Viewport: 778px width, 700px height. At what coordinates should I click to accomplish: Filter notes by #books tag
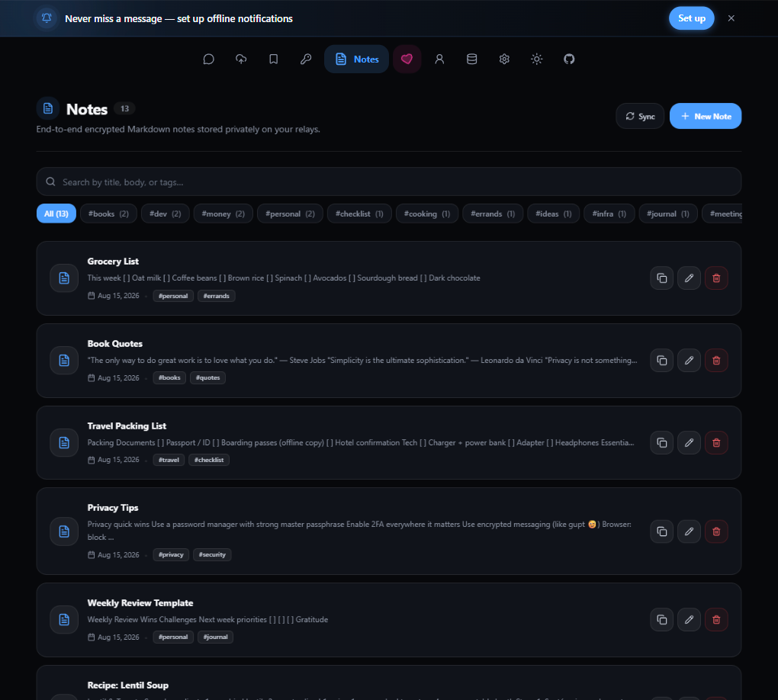108,214
